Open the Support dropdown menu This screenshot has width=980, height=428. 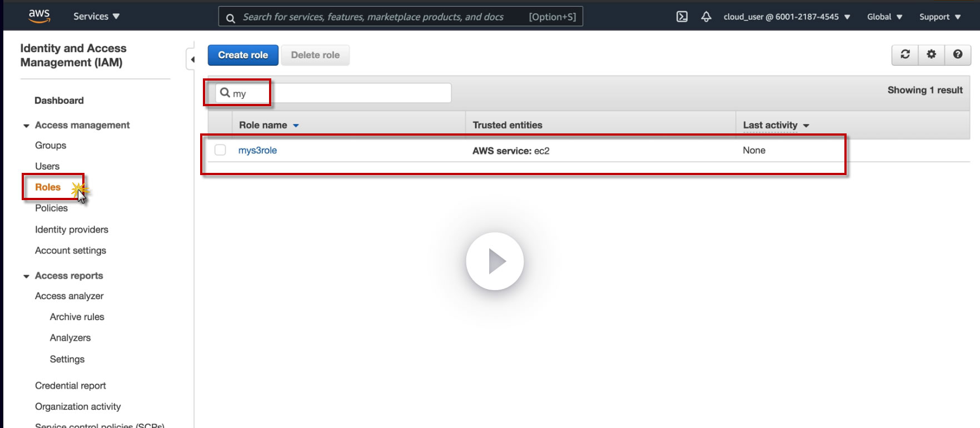[x=940, y=17]
